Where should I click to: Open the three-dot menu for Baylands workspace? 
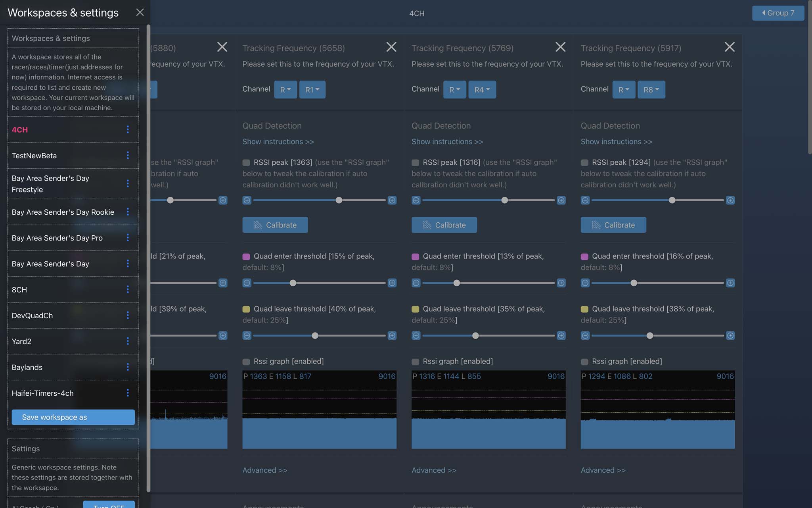(128, 367)
